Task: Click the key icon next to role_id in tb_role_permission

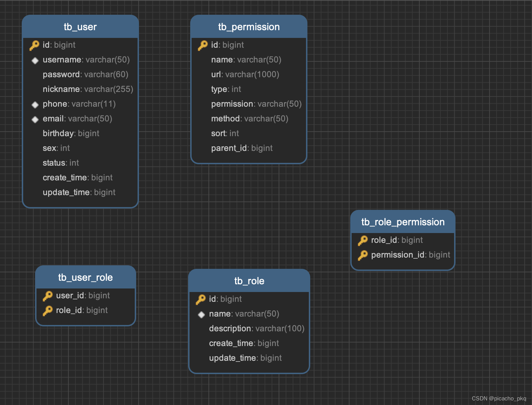Action: (x=363, y=240)
